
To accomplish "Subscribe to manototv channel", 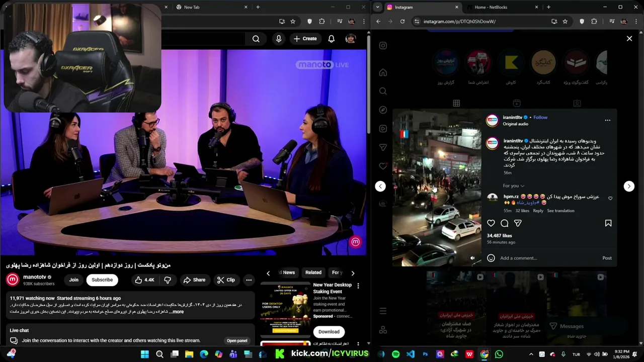I will tap(102, 280).
